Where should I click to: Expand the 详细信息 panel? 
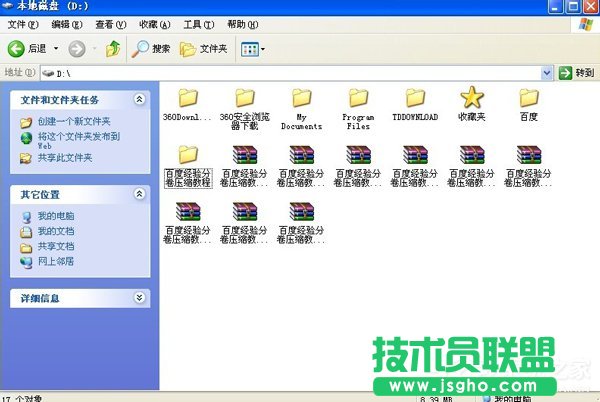(139, 298)
